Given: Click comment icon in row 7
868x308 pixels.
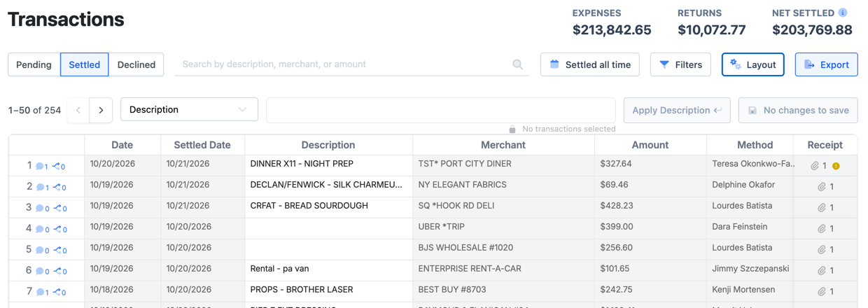Looking at the screenshot, I should pyautogui.click(x=40, y=293).
